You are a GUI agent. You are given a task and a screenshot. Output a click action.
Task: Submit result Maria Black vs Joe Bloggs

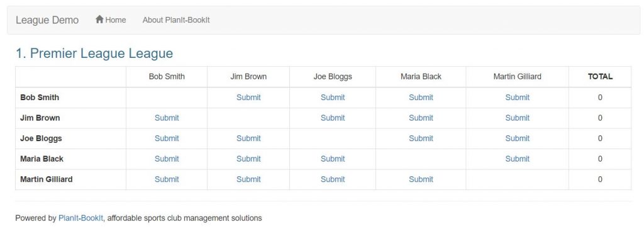tap(333, 159)
